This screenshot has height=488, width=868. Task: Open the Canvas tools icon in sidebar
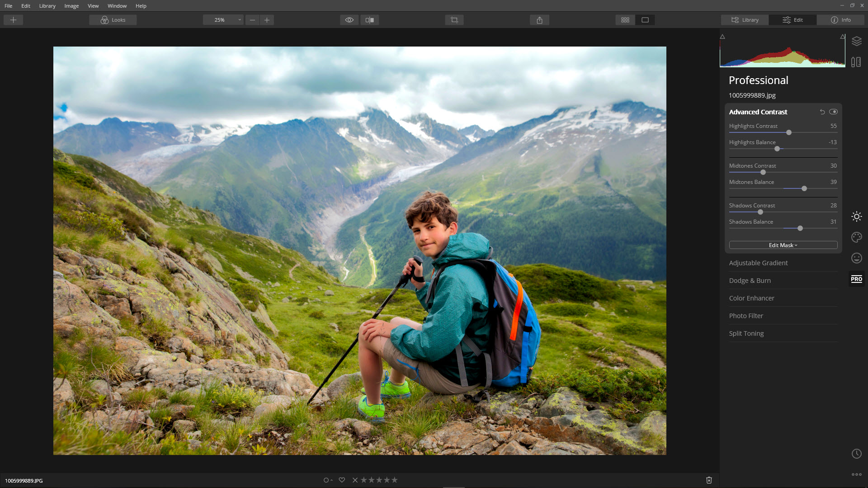[x=856, y=62]
